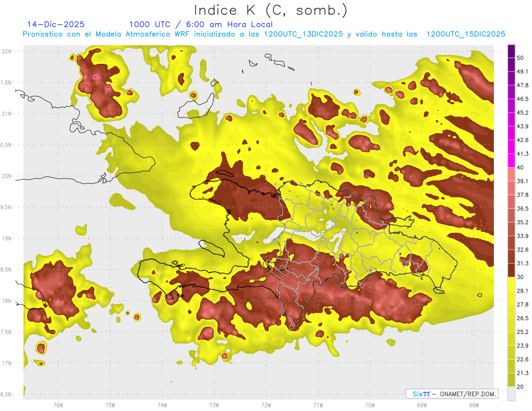Select the date label '14-Dic-2025'
The height and width of the screenshot is (411, 532).
pyautogui.click(x=56, y=24)
